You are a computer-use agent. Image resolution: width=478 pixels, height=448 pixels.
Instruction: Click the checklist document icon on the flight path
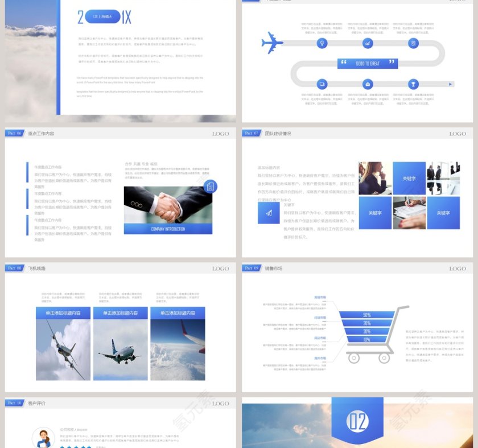[x=413, y=43]
